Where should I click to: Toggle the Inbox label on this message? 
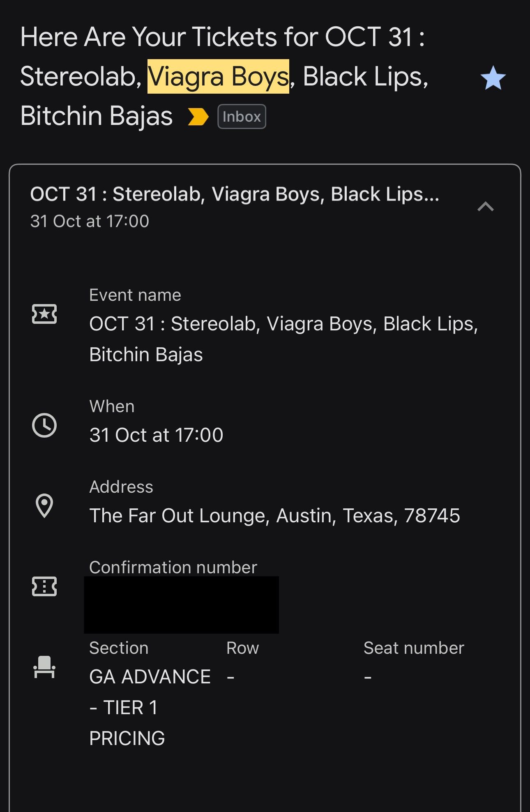click(241, 117)
